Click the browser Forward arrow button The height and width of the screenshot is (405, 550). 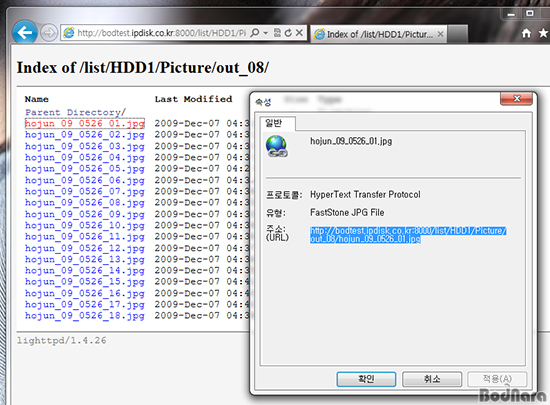click(x=49, y=33)
